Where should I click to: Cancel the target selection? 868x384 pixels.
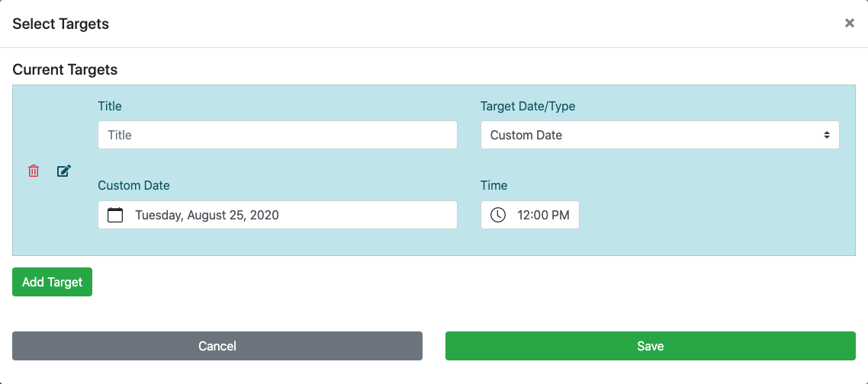pyautogui.click(x=217, y=346)
